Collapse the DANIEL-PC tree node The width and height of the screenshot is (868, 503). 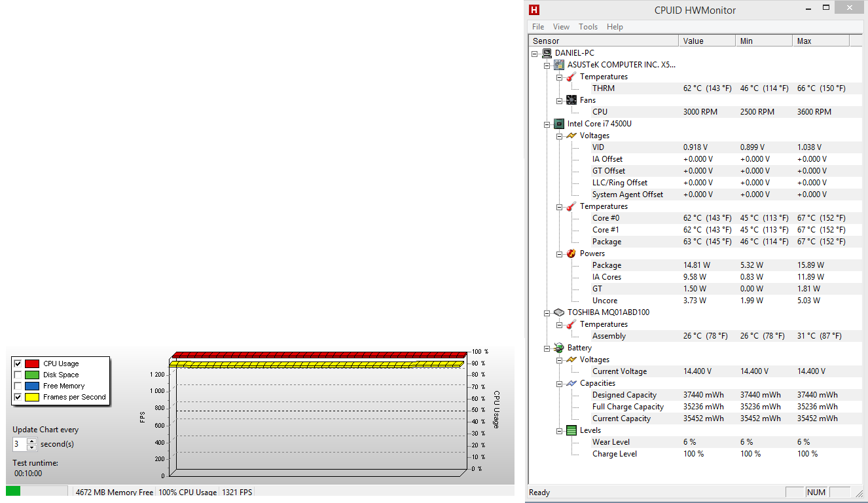(x=535, y=53)
